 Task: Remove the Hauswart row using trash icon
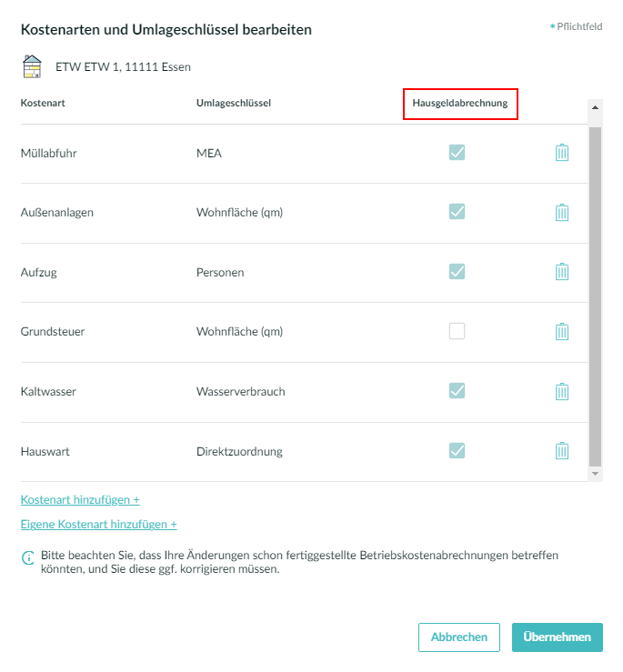click(562, 451)
